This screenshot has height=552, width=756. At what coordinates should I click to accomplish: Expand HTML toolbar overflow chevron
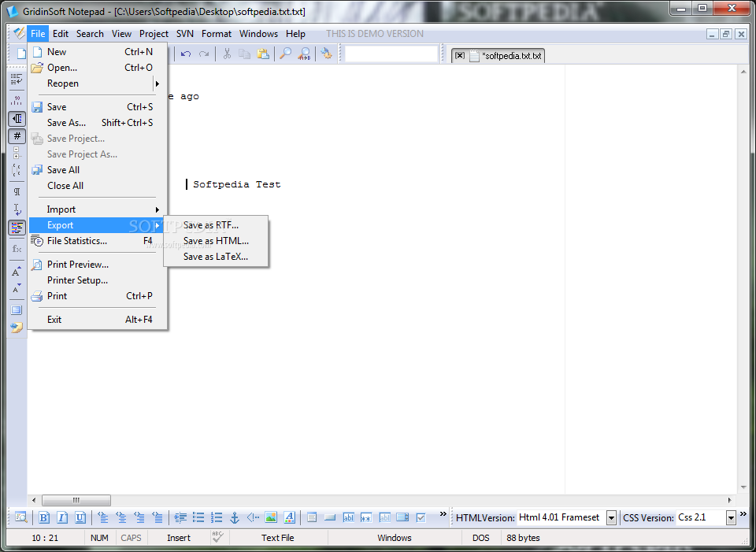(443, 514)
